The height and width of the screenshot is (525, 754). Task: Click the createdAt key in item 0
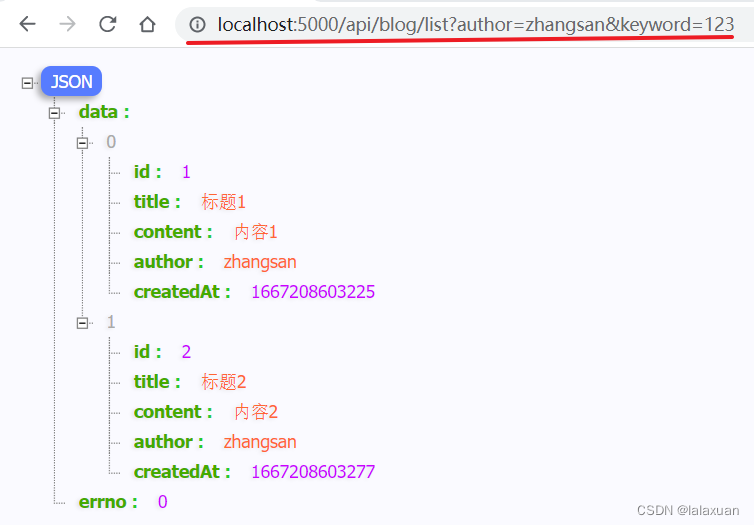pyautogui.click(x=182, y=292)
